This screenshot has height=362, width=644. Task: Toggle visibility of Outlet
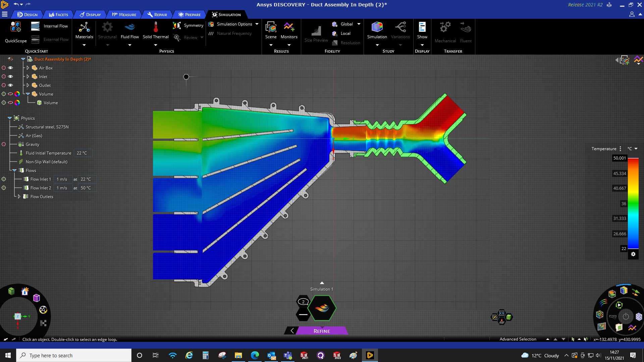(10, 85)
